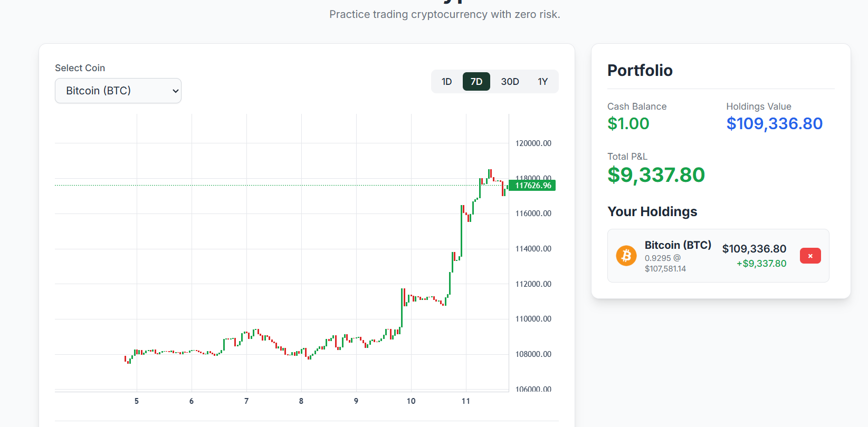
Task: Click the +$9,337.80 gain in holdings row
Action: [761, 264]
